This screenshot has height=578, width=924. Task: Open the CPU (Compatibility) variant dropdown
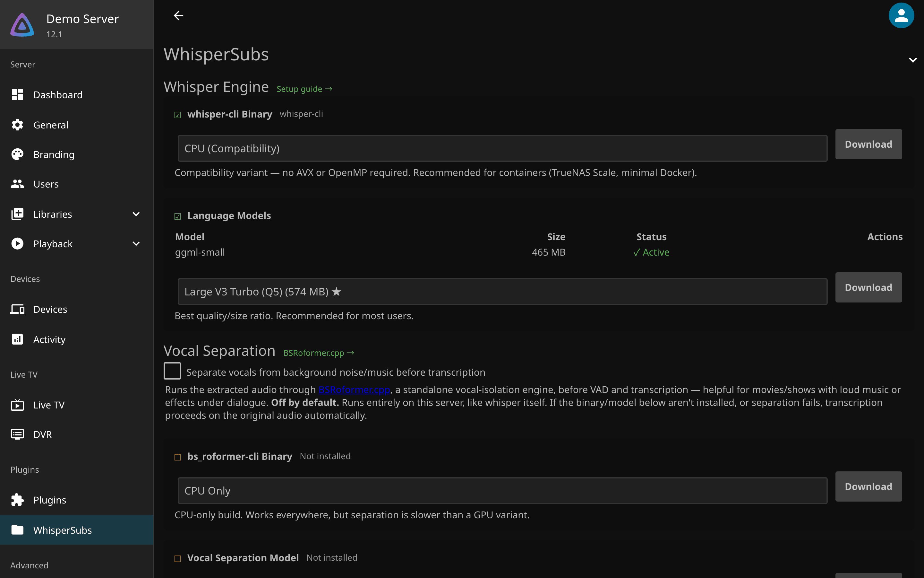pos(502,148)
